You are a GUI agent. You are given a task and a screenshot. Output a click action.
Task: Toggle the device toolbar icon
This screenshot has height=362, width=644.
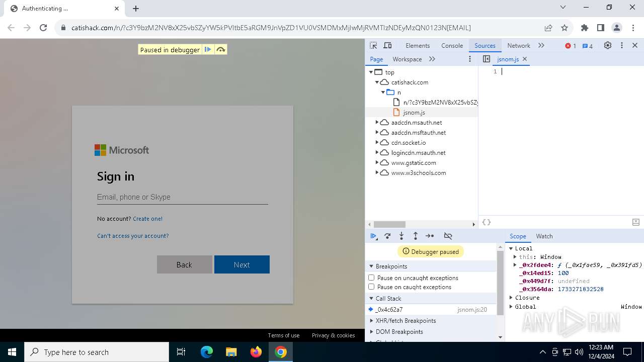click(387, 45)
